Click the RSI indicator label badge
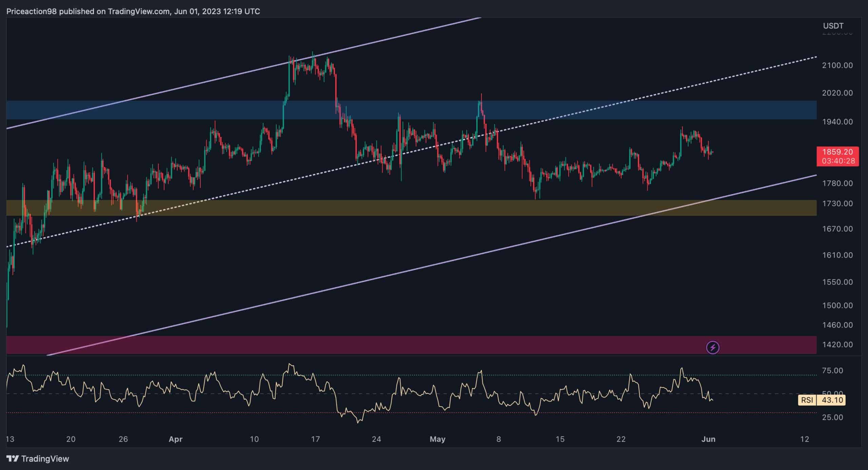Viewport: 868px width, 470px height. 807,400
